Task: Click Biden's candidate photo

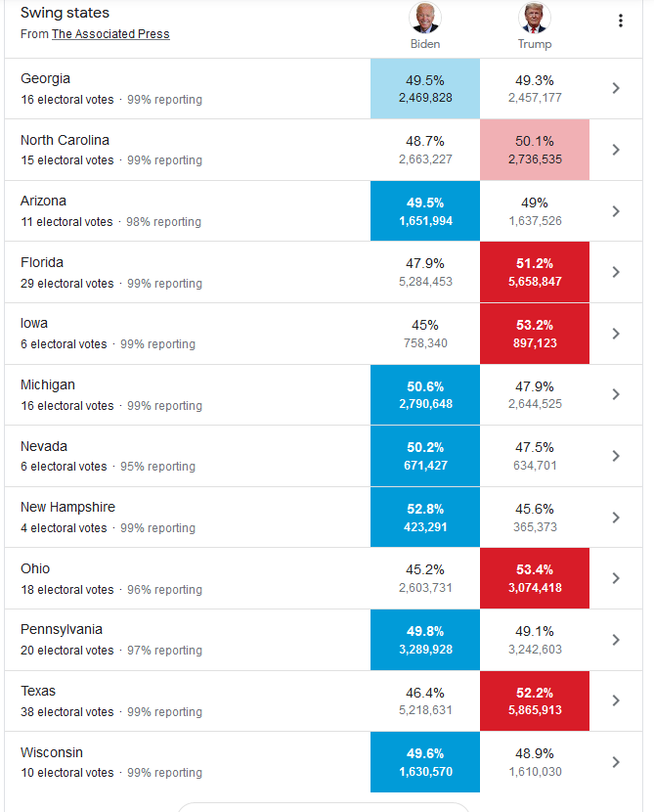Action: pyautogui.click(x=425, y=18)
